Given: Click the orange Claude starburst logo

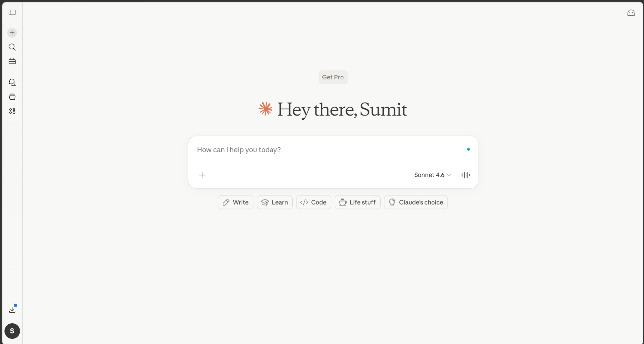Looking at the screenshot, I should pyautogui.click(x=265, y=109).
